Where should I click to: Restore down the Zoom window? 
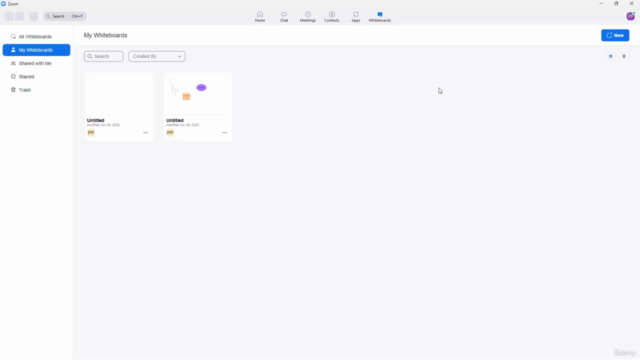coord(616,4)
